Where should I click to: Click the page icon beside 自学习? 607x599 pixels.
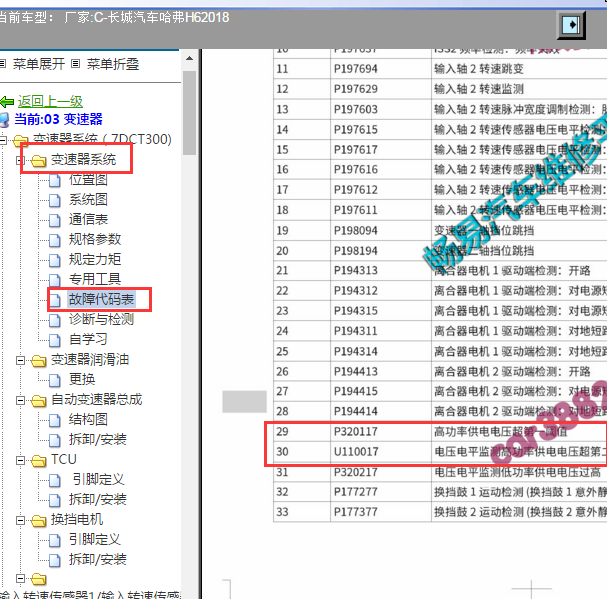(55, 340)
